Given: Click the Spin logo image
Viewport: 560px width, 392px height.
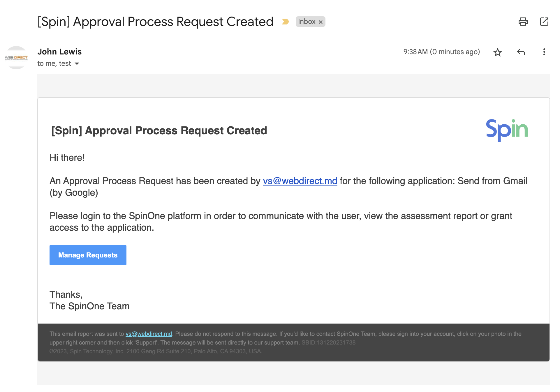Looking at the screenshot, I should (x=507, y=130).
